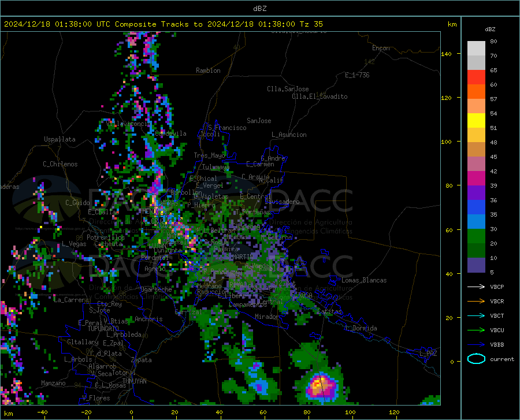Click the Anchoris place label
The image size is (520, 420).
(x=148, y=319)
